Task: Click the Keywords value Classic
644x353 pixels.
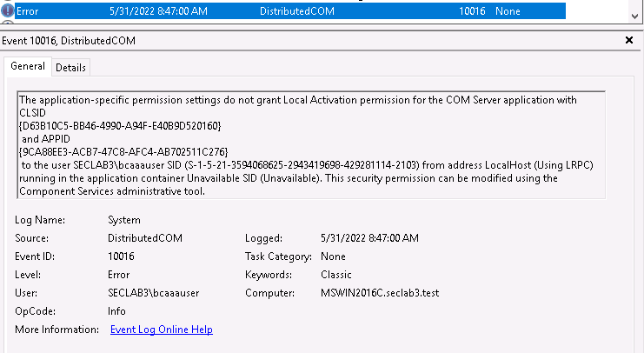Action: tap(336, 275)
